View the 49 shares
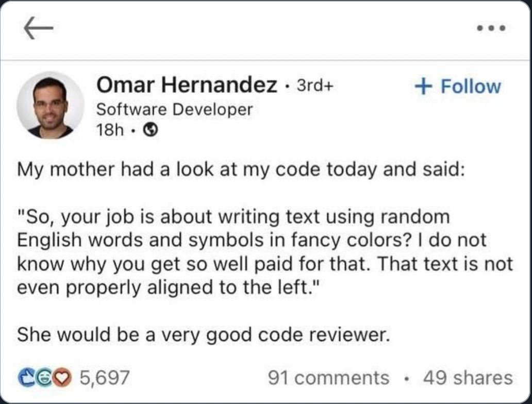 [468, 378]
